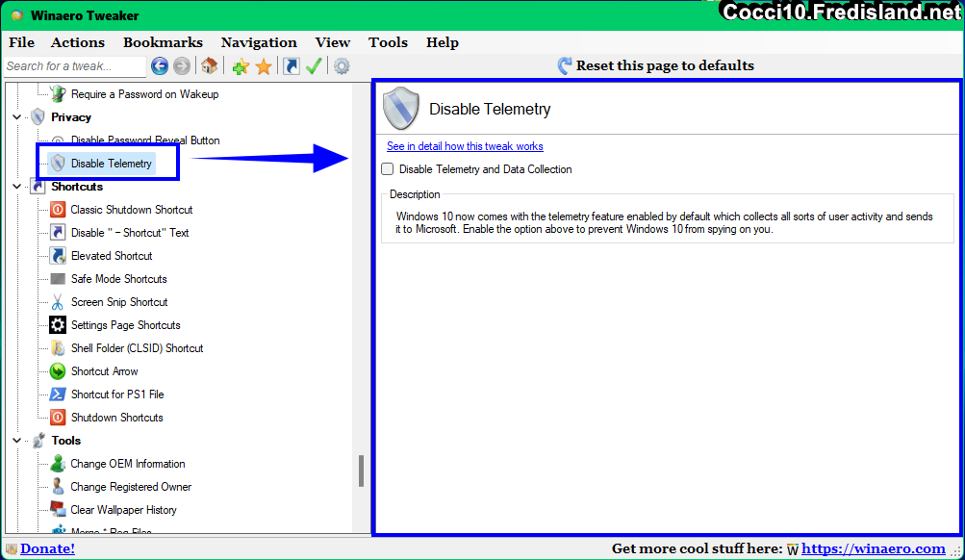The height and width of the screenshot is (560, 965).
Task: Select Shortcut for PS1 File item
Action: [117, 394]
